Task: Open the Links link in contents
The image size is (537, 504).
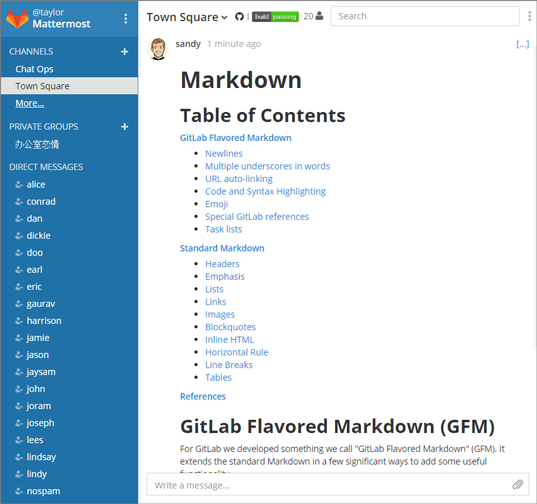Action: tap(216, 302)
